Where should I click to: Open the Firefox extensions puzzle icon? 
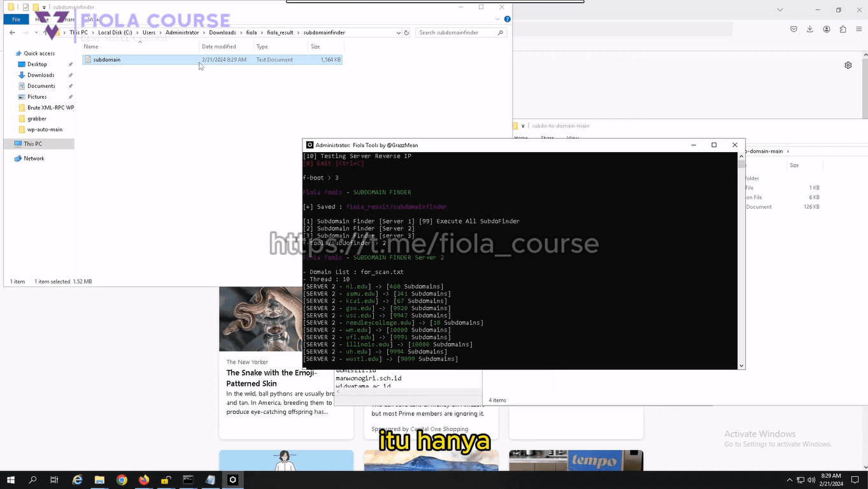(843, 29)
